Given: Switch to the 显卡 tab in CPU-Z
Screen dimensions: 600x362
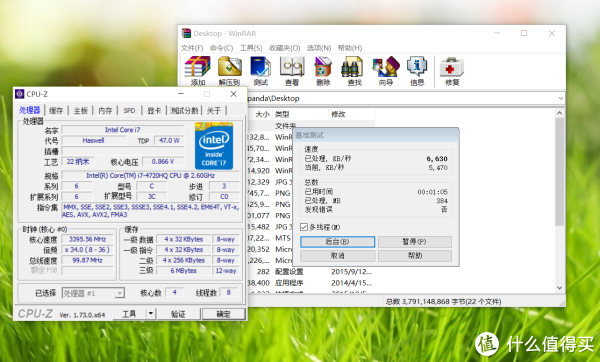Looking at the screenshot, I should click(154, 111).
